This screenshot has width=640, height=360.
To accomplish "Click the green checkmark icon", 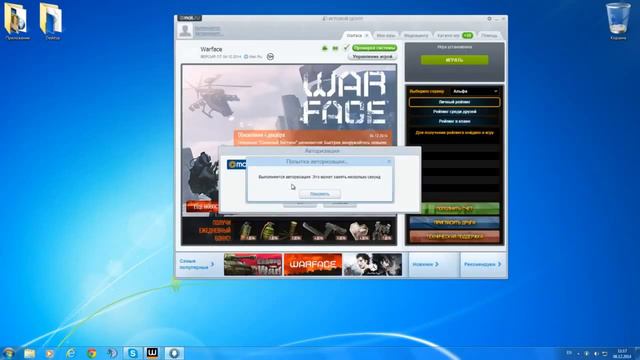I will point(346,48).
